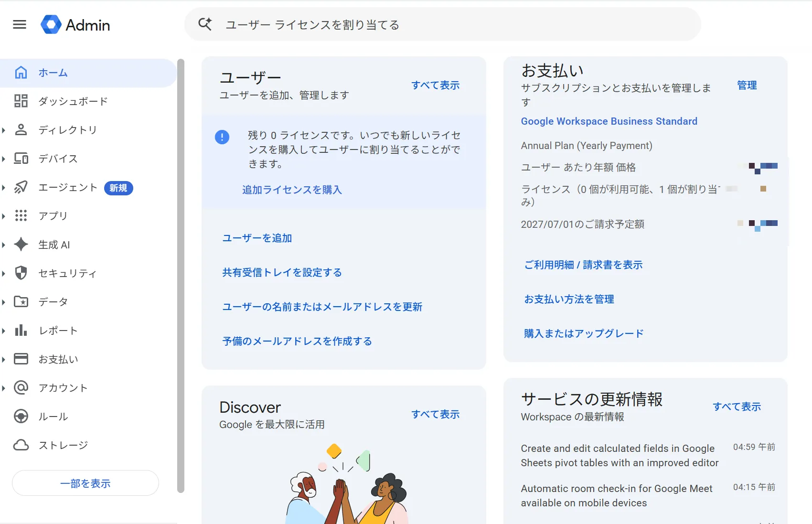Click the Rules circular icon
812x524 pixels.
(x=21, y=417)
